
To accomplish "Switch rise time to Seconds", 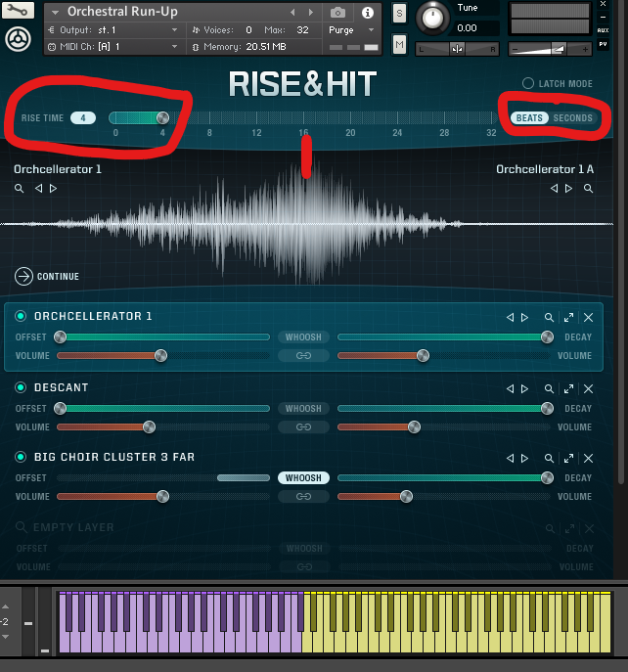I will tap(572, 117).
